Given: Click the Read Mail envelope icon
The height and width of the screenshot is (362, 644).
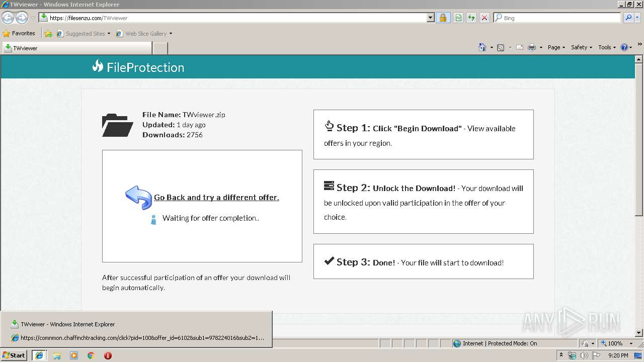Looking at the screenshot, I should click(x=520, y=47).
